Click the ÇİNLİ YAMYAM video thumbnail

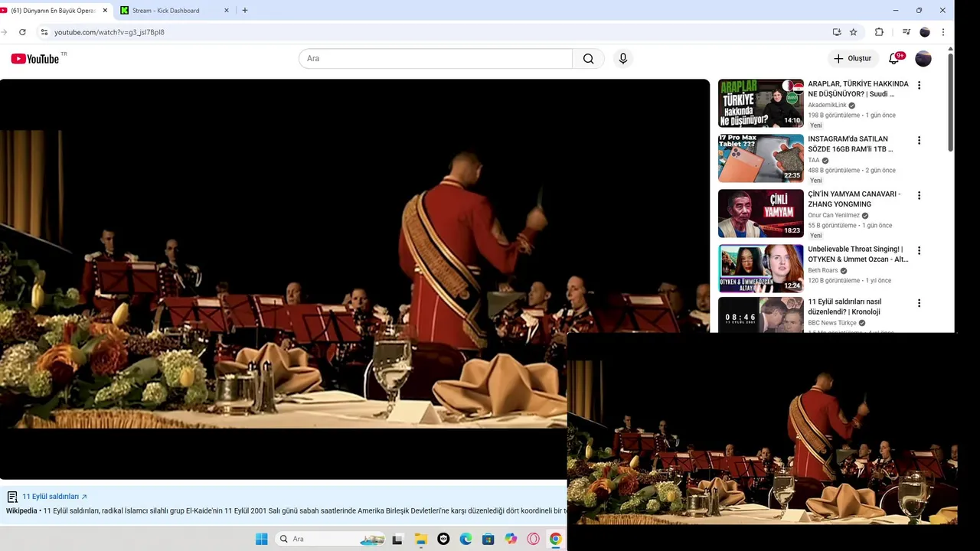(761, 214)
